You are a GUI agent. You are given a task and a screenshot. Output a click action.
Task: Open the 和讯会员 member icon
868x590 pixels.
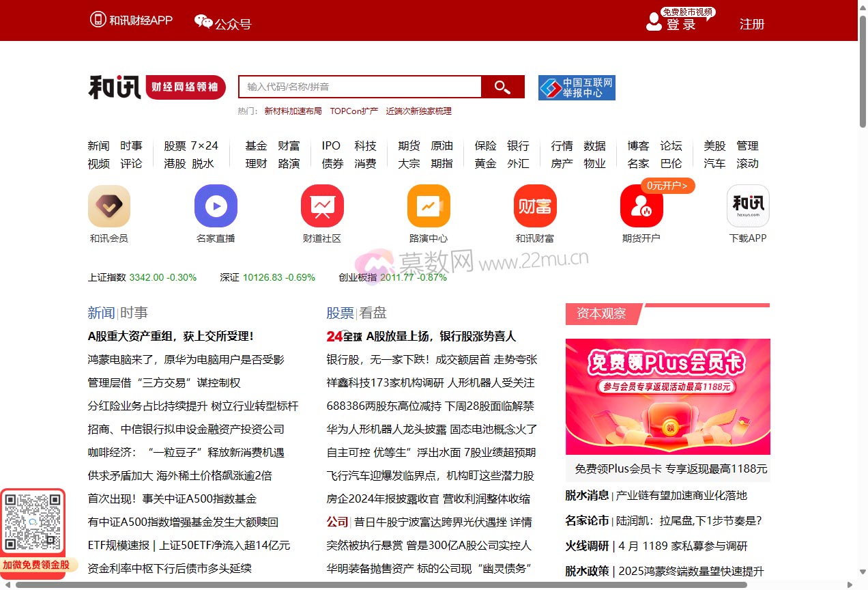click(x=108, y=206)
